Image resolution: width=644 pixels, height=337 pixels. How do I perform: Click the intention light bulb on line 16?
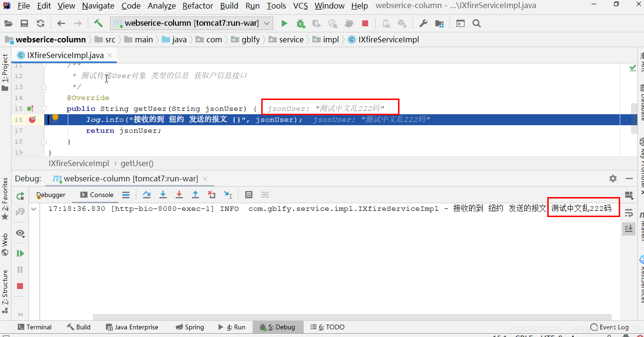coord(55,118)
